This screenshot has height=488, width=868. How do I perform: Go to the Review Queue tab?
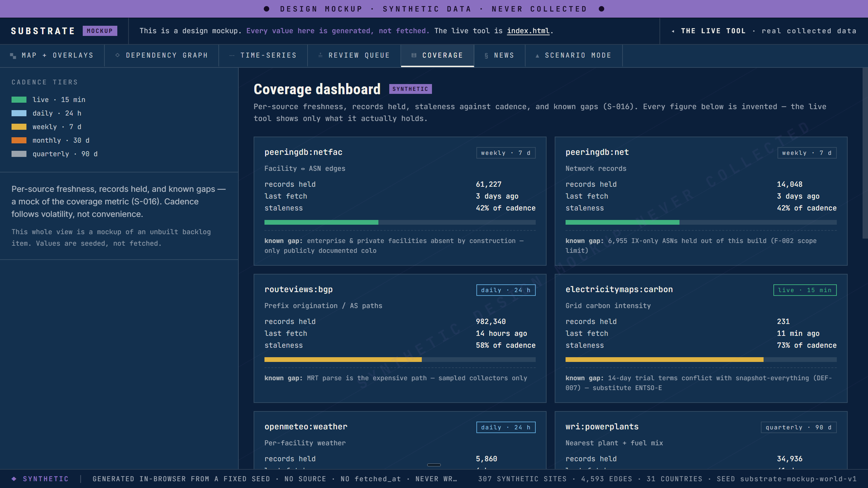tap(354, 56)
